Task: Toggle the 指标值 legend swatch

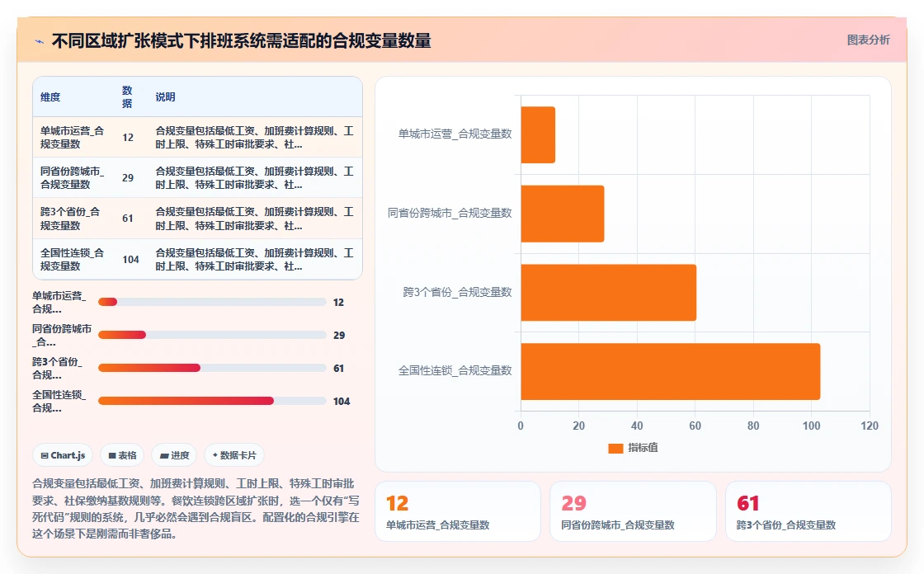Action: [x=615, y=448]
